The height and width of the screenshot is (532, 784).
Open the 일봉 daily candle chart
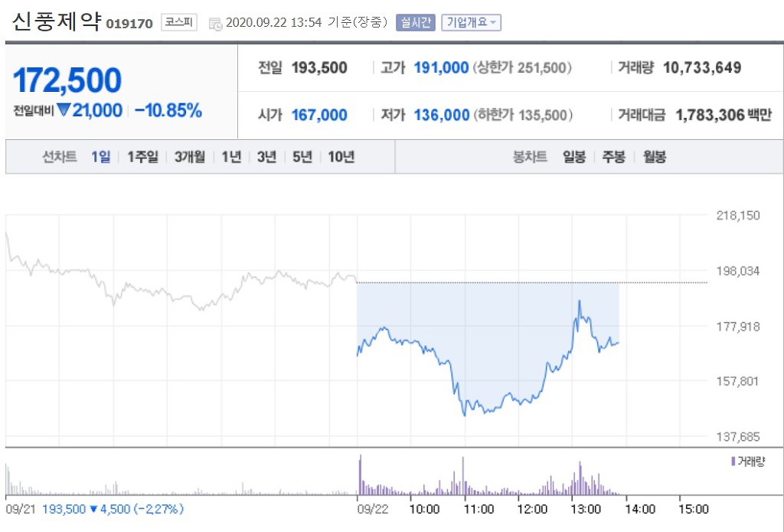click(574, 156)
